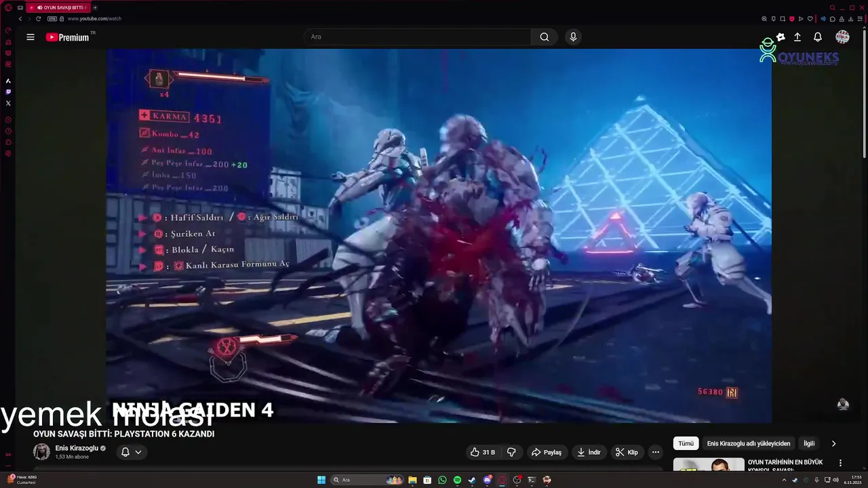
Task: Open the Twitch sidebar icon
Action: (x=8, y=91)
